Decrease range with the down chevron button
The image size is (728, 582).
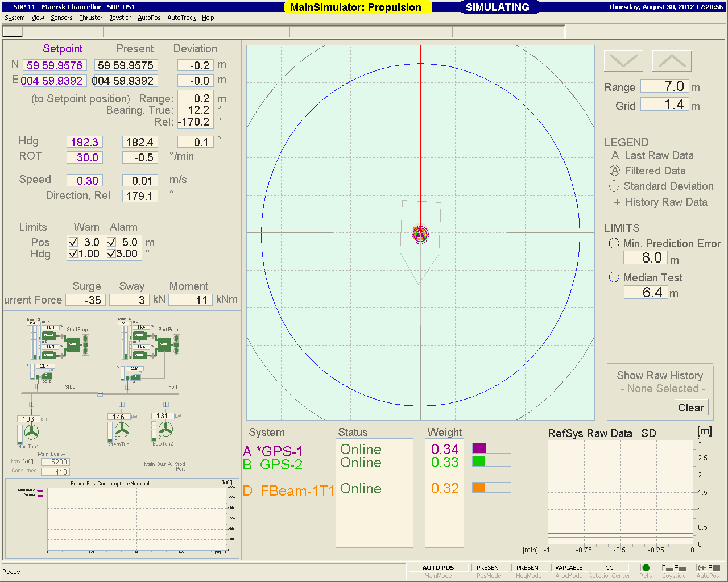click(x=623, y=61)
